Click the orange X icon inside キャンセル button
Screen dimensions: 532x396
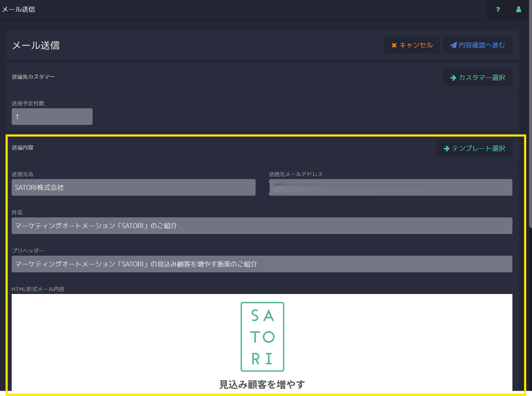point(394,45)
